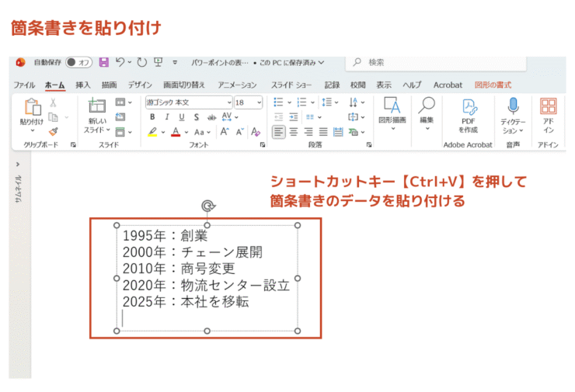This screenshot has height=392, width=575.
Task: Toggle Align Left paragraph button
Action: (279, 132)
